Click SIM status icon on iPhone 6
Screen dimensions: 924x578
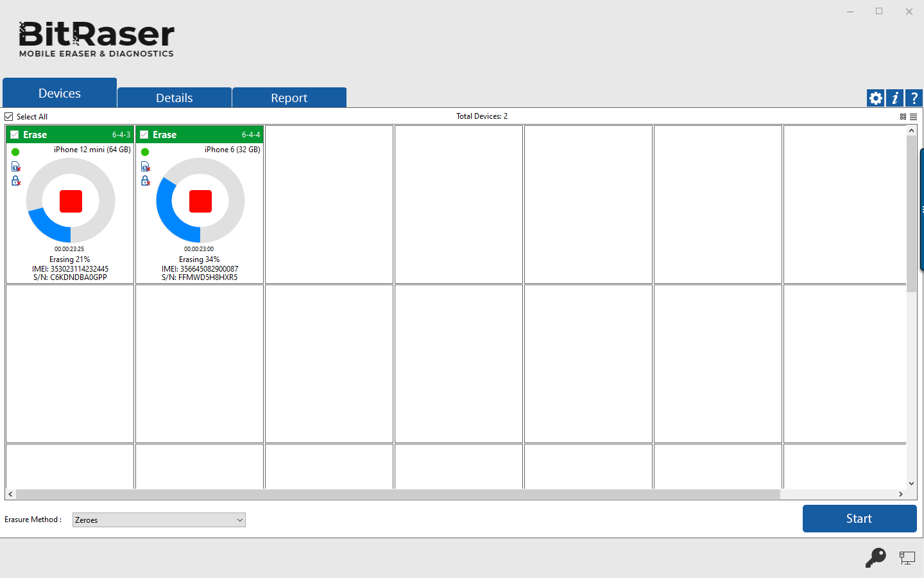pos(146,167)
